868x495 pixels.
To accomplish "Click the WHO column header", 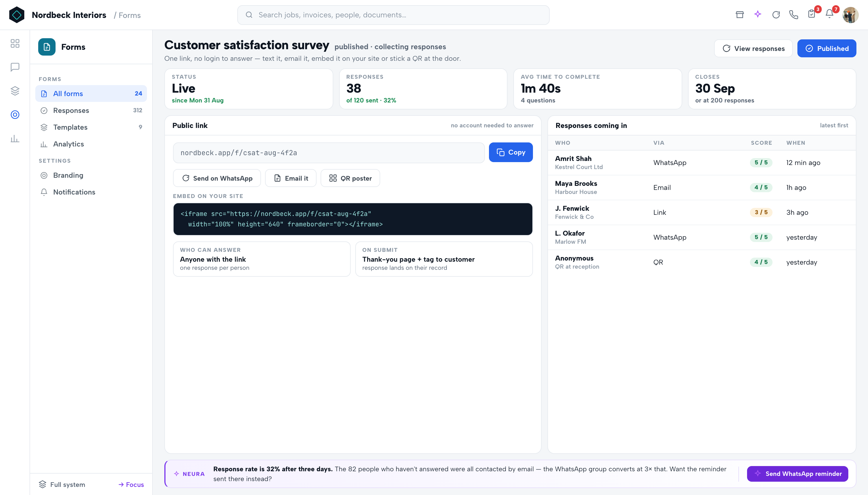I will (x=562, y=143).
